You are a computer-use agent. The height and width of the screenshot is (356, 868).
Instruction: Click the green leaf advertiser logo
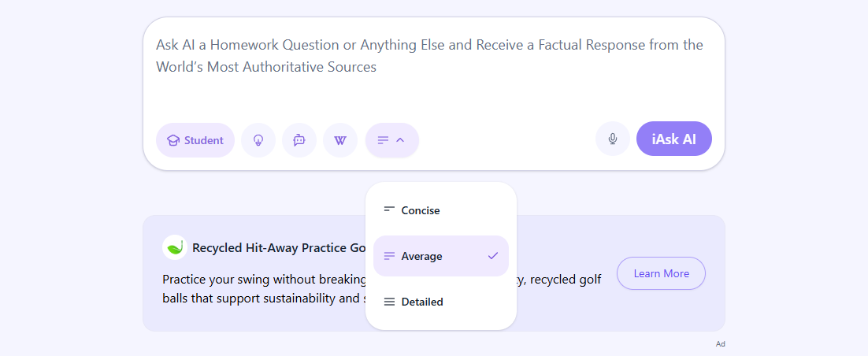pos(174,247)
